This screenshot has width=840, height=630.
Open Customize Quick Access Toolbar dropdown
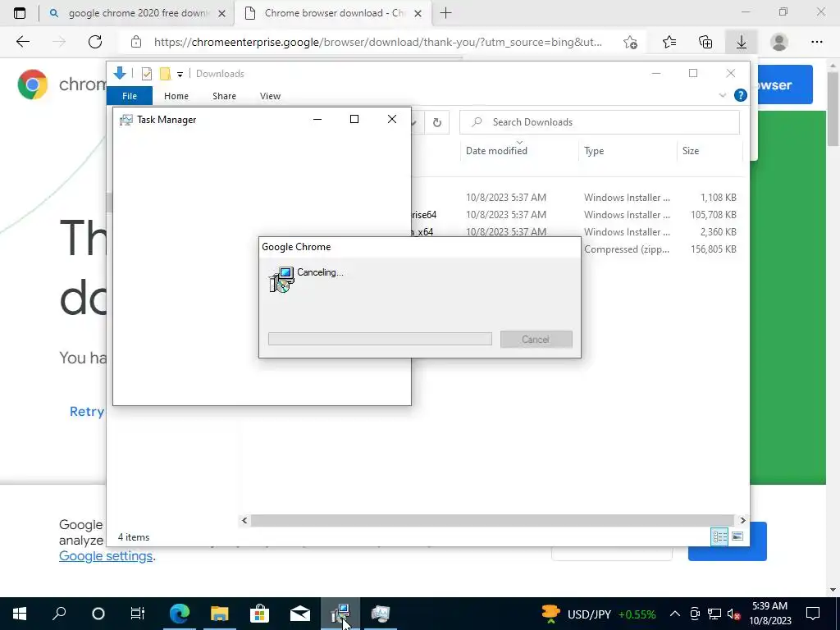pos(180,75)
